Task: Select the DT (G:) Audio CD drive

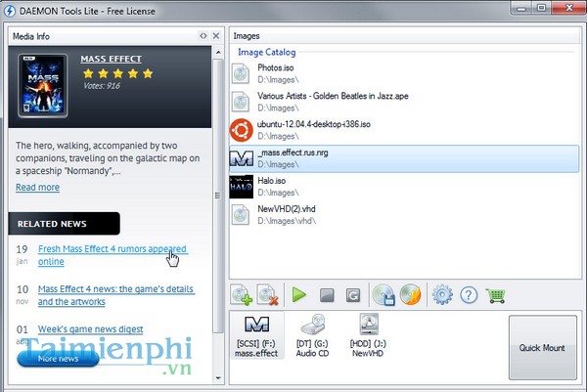Action: pos(313,335)
